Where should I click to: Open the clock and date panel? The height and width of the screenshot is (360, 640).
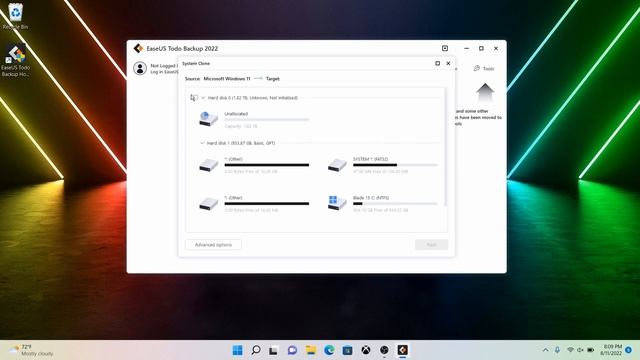(x=611, y=350)
